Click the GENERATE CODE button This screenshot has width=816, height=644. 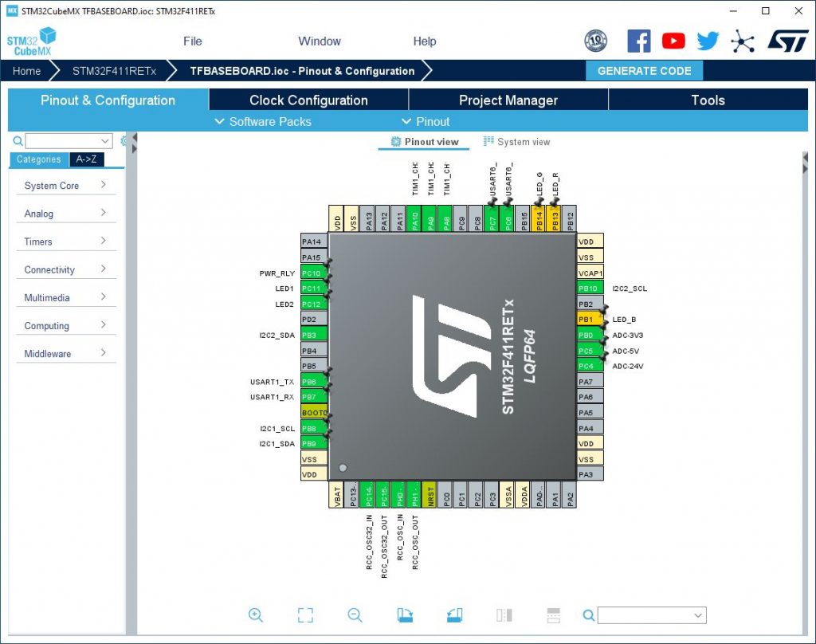pos(644,71)
